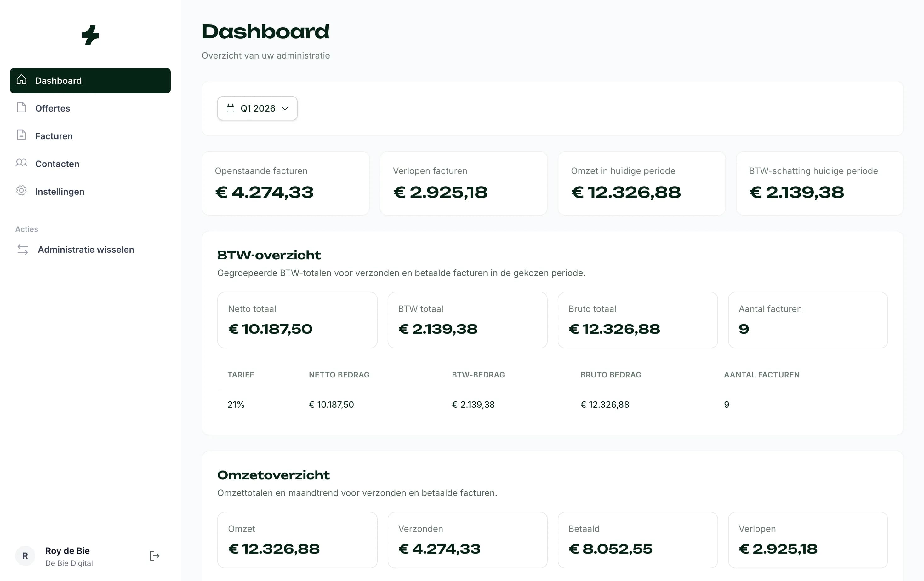Switch administration via Administratie wisselen
924x581 pixels.
coord(86,250)
